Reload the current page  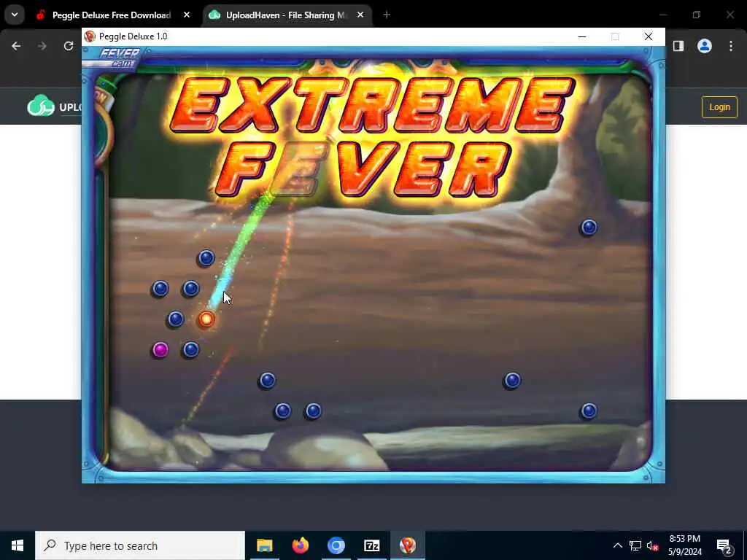[x=69, y=46]
